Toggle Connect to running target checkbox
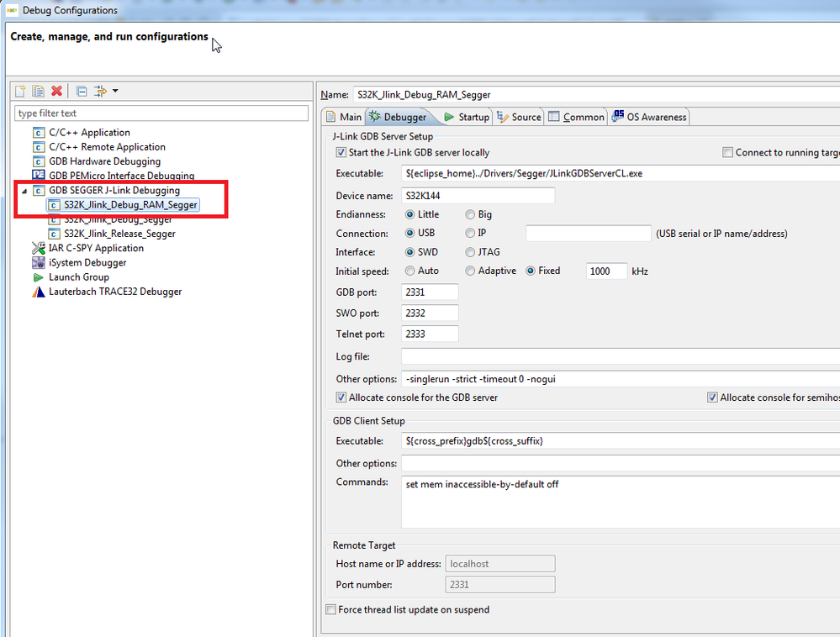This screenshot has width=840, height=637. pos(727,153)
